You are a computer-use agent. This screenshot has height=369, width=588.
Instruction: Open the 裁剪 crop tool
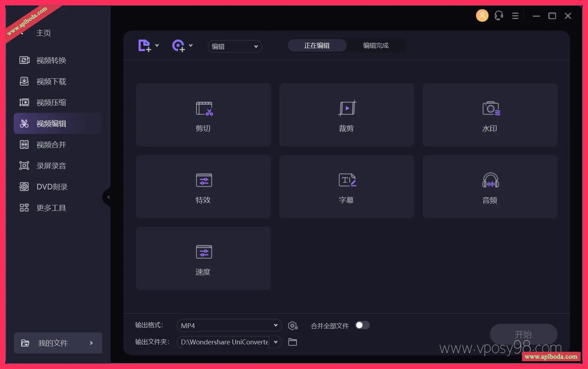pyautogui.click(x=346, y=115)
